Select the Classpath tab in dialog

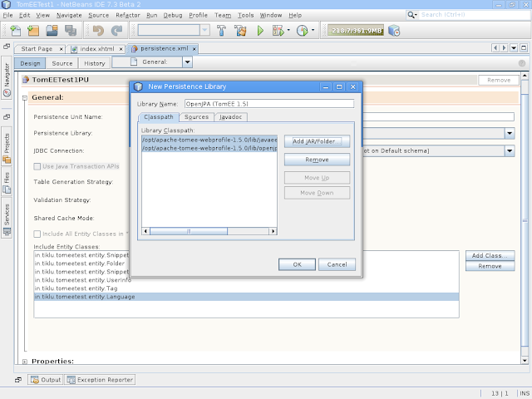pos(159,117)
